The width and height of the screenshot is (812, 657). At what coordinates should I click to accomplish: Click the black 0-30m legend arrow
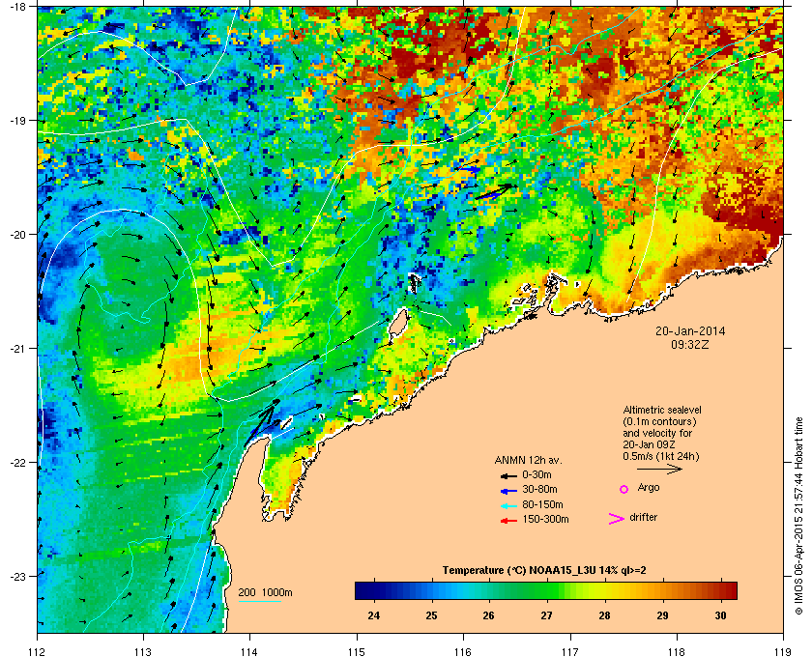coord(508,475)
